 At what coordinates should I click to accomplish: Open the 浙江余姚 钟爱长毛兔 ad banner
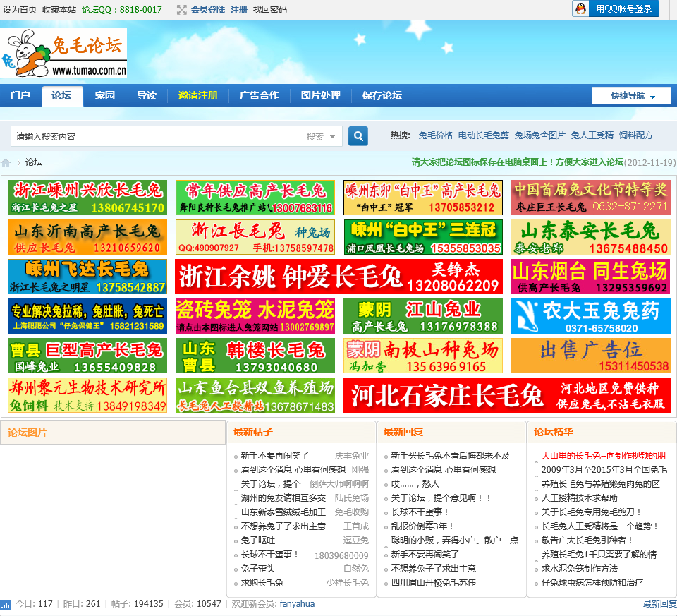point(339,277)
